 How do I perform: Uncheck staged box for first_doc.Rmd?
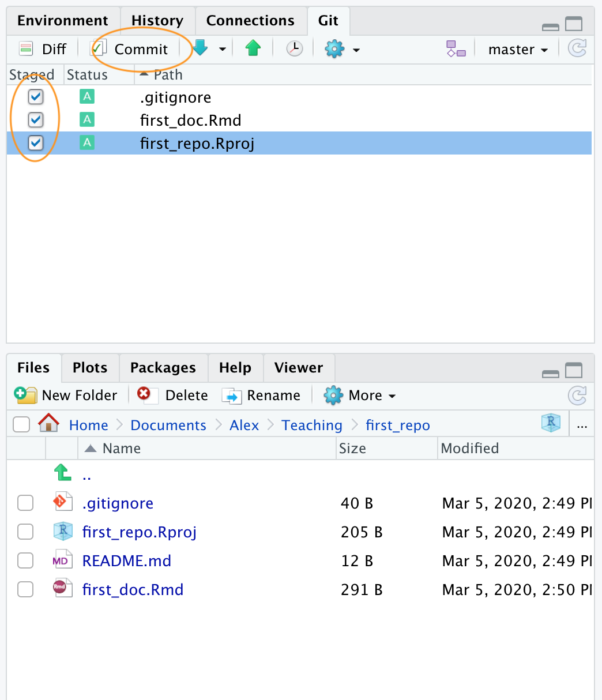coord(36,120)
